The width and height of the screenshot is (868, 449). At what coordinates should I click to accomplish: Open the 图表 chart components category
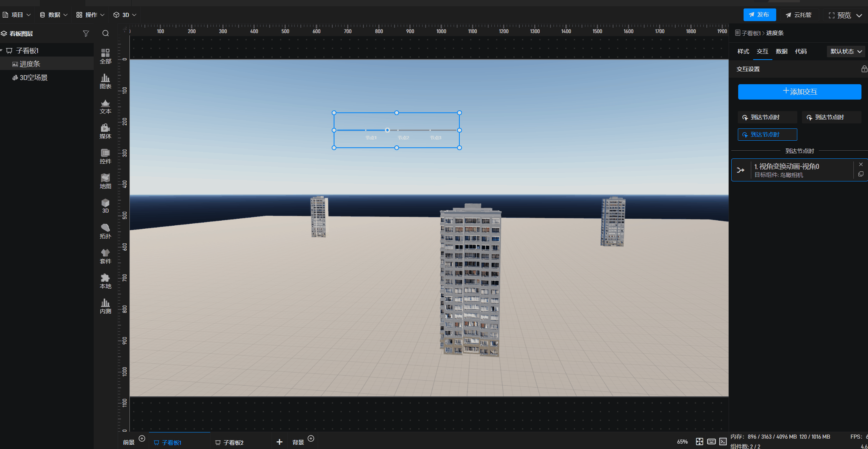(x=105, y=81)
